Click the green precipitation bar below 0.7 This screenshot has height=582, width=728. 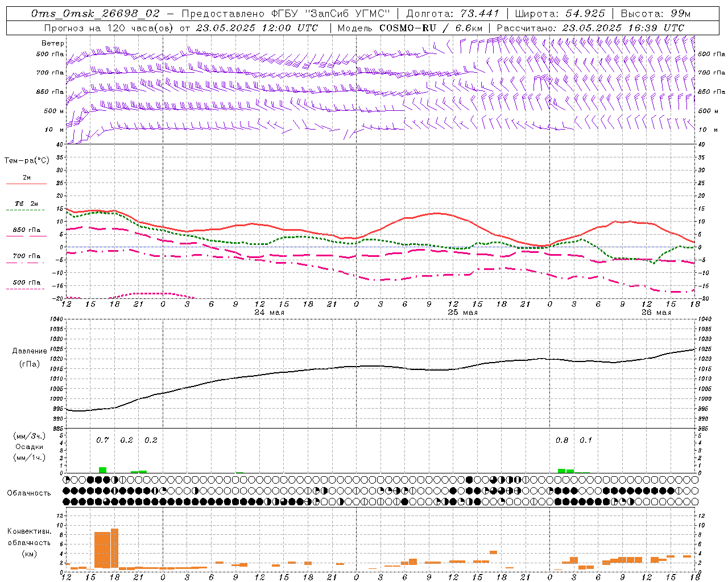102,470
